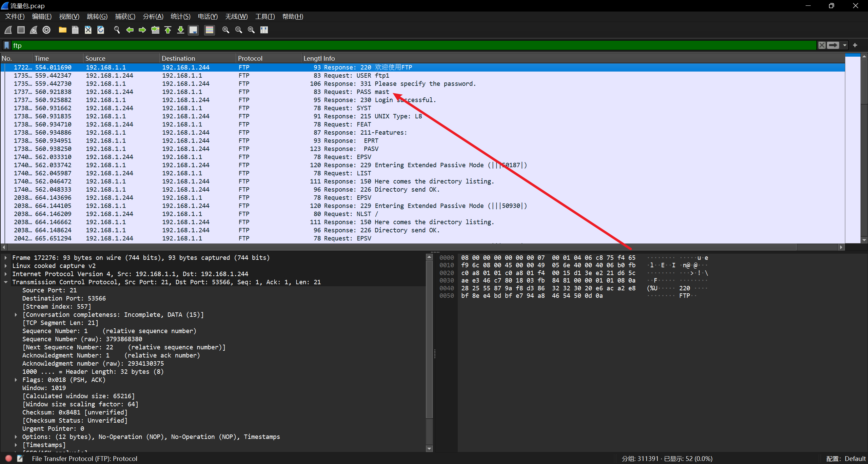Reload the capture file icon
This screenshot has height=464, width=868.
tap(101, 30)
